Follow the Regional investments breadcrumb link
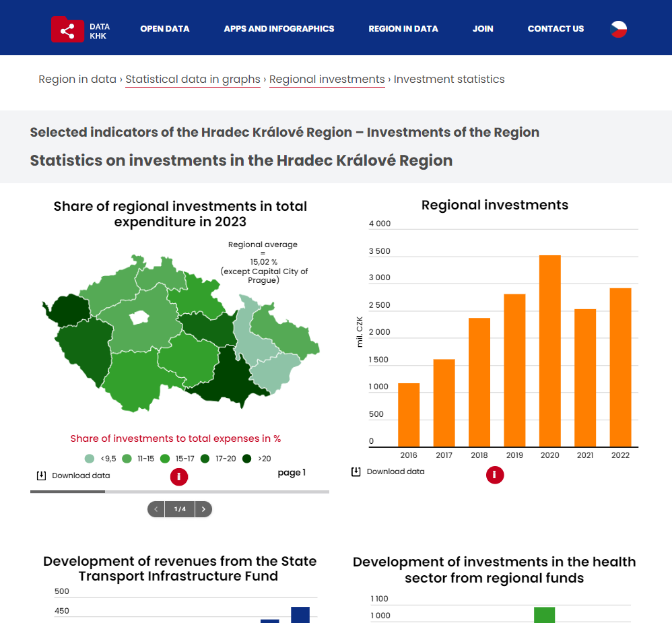This screenshot has width=672, height=623. (x=327, y=79)
